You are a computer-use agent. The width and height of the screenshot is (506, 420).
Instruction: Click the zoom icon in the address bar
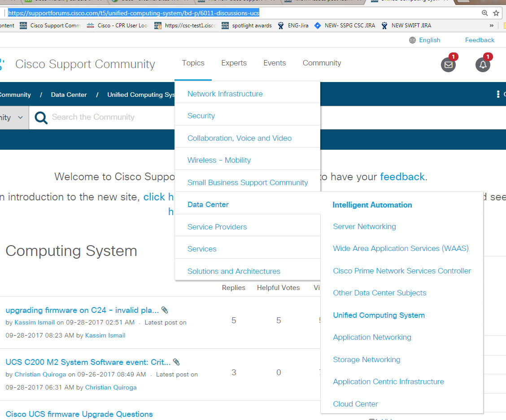pyautogui.click(x=485, y=13)
